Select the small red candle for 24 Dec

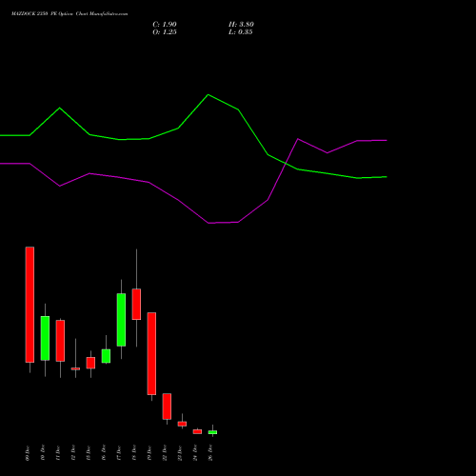[197, 431]
